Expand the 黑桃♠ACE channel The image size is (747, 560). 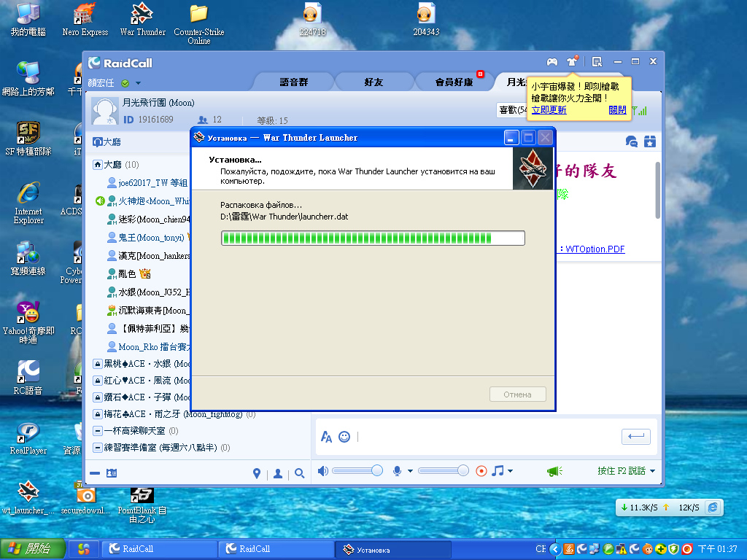click(x=97, y=364)
